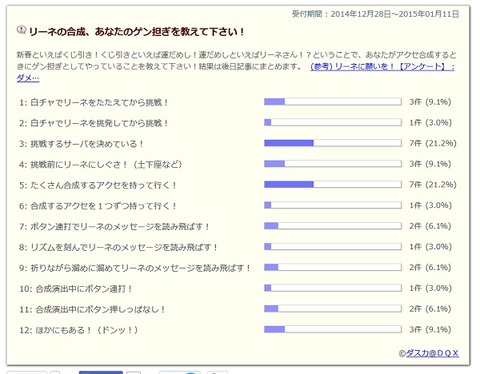Select option 3: 挑戦するサーバを決めている
Image resolution: width=480 pixels, height=374 pixels.
tap(81, 144)
